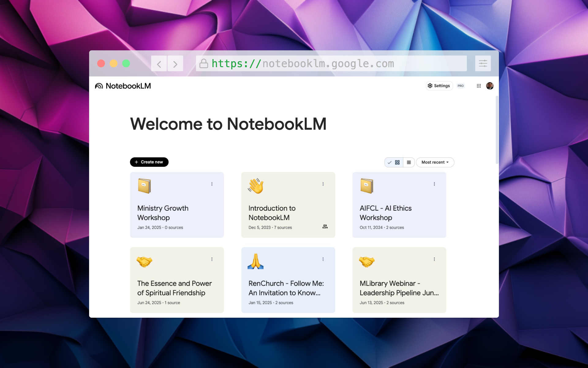Click the notebooklm.google.com address bar

pyautogui.click(x=331, y=63)
